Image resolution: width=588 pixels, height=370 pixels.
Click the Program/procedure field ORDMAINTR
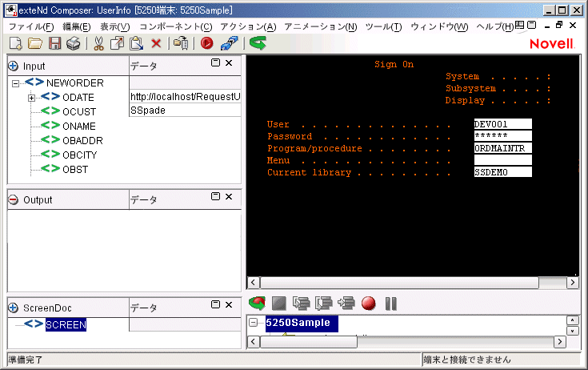click(502, 148)
